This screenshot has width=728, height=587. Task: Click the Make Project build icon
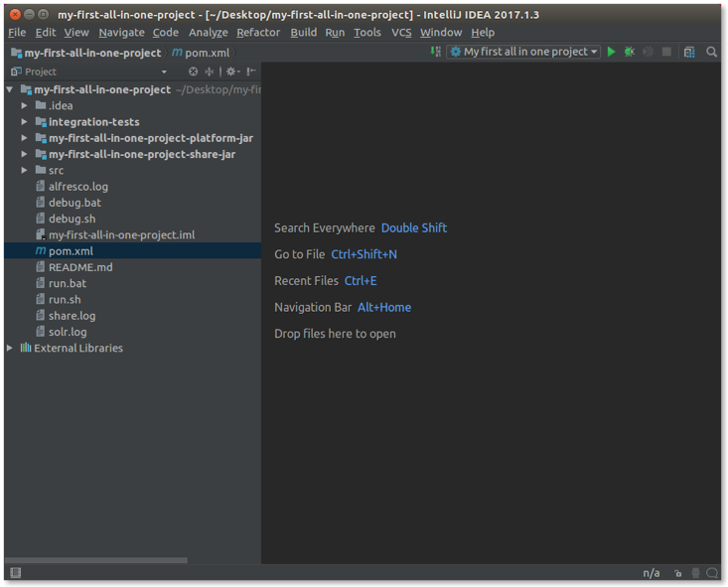coord(436,52)
